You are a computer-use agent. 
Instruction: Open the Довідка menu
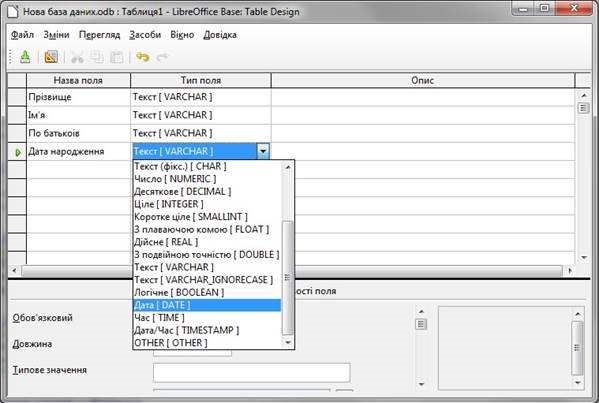coord(220,35)
